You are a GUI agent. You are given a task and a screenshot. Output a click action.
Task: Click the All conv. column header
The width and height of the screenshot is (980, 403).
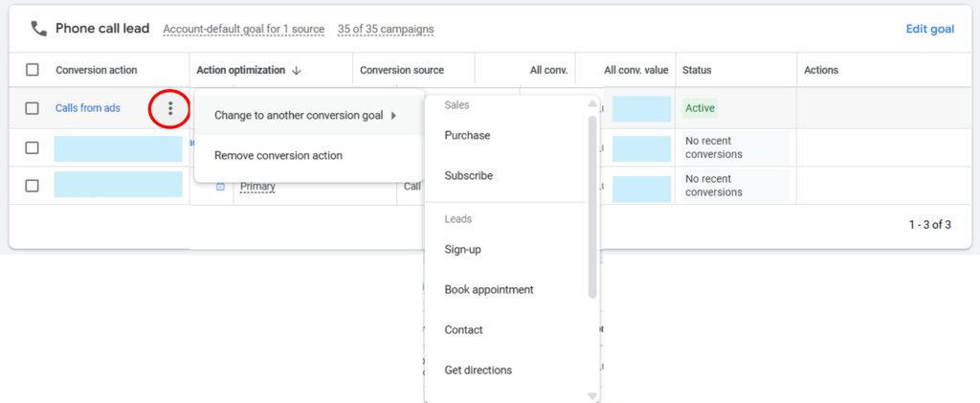[548, 70]
